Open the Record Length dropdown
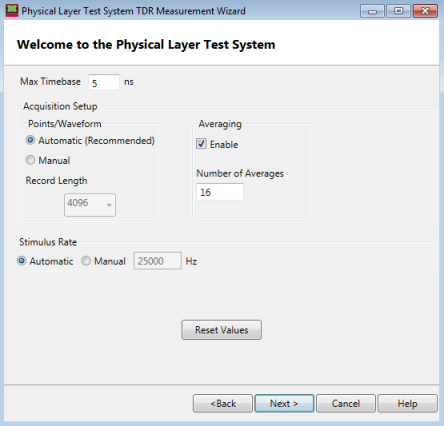 pos(90,205)
